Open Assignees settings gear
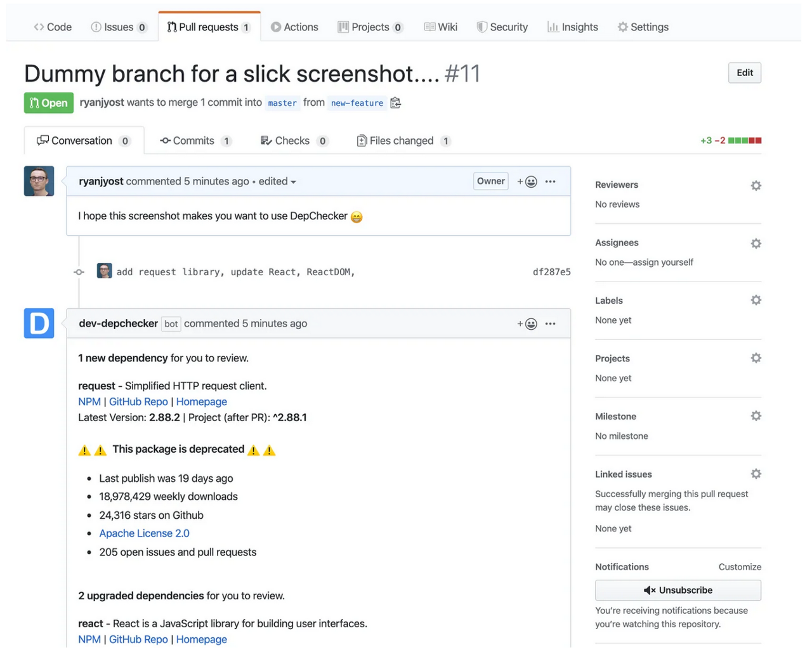The width and height of the screenshot is (812, 657). [x=756, y=244]
